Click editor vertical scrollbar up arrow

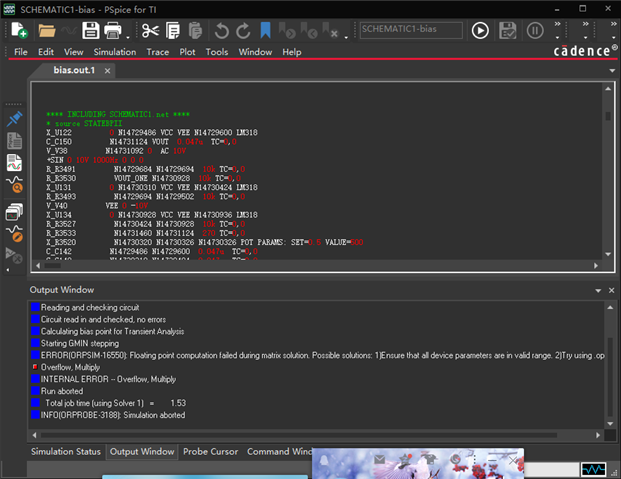point(608,89)
